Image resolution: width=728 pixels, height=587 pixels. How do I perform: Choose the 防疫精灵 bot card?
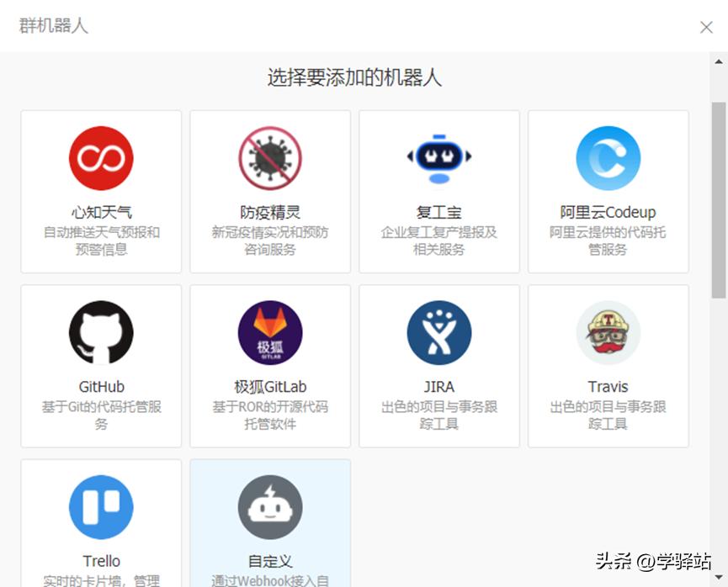pyautogui.click(x=269, y=191)
